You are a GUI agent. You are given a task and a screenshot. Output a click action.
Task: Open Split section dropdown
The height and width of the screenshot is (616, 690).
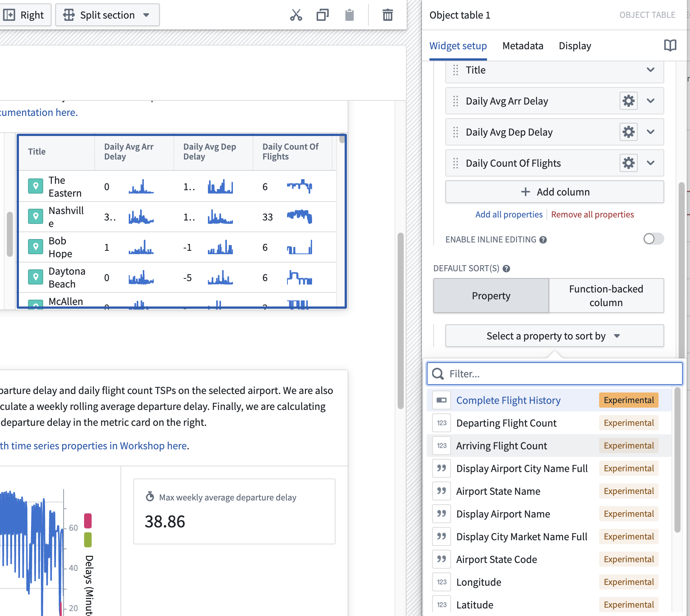point(108,15)
